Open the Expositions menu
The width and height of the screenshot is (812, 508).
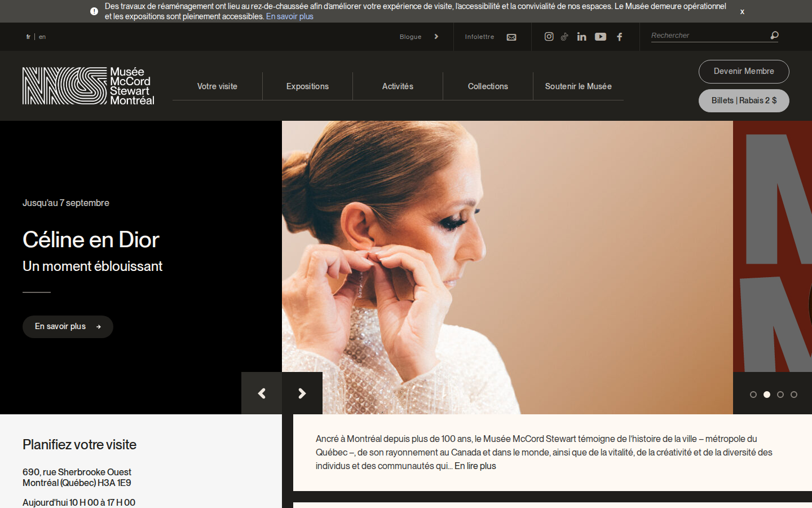(x=307, y=86)
